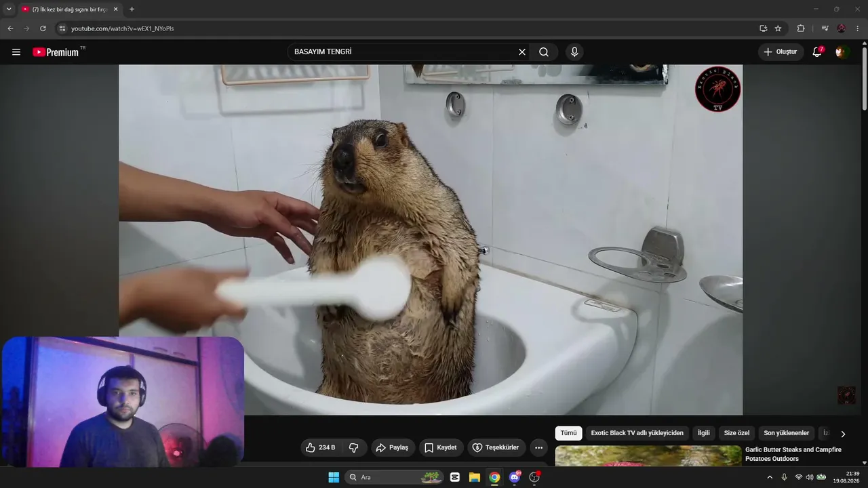
Task: Open the taskbar clock and date
Action: 846,477
